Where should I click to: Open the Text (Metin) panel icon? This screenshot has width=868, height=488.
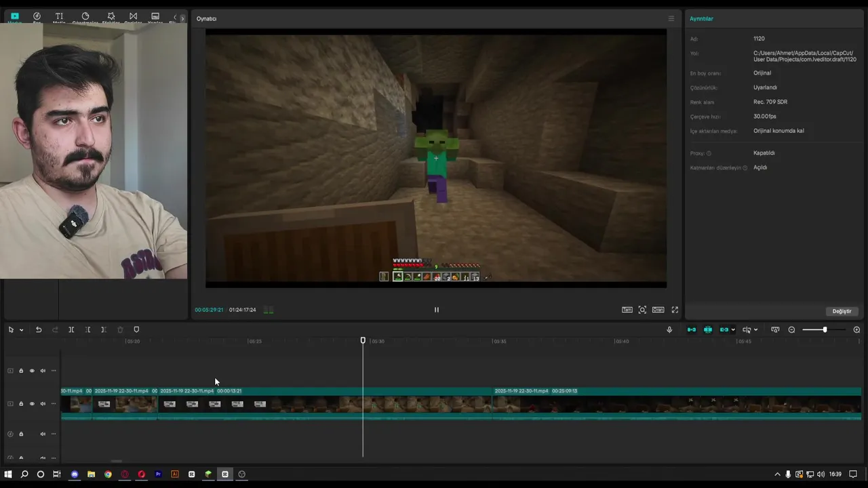59,16
